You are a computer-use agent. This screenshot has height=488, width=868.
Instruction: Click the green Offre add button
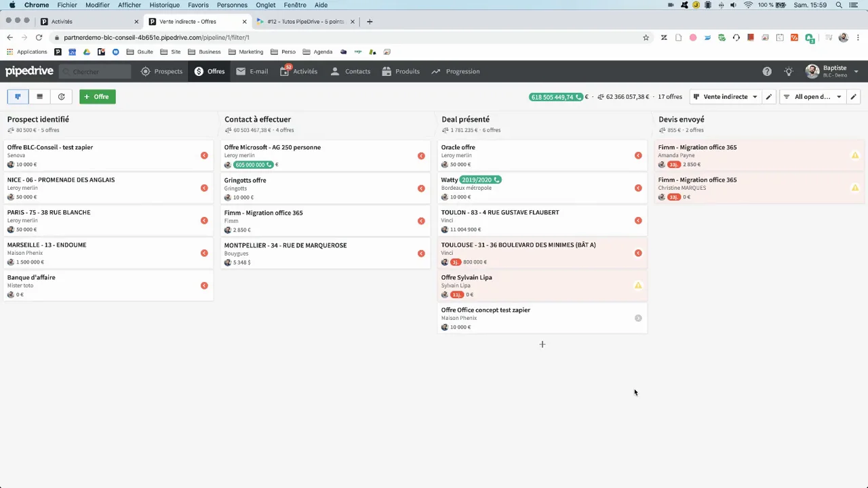(97, 97)
